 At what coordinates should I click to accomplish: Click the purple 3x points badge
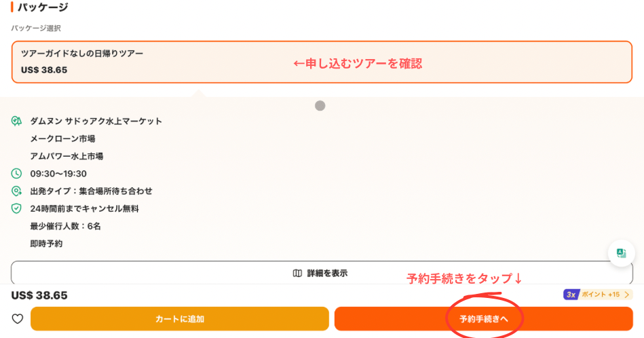pyautogui.click(x=571, y=295)
